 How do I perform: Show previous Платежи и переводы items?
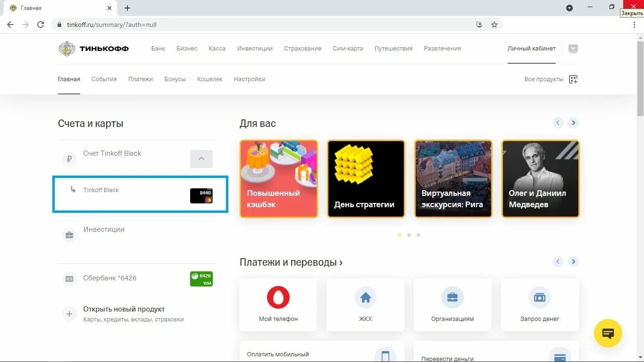558,261
